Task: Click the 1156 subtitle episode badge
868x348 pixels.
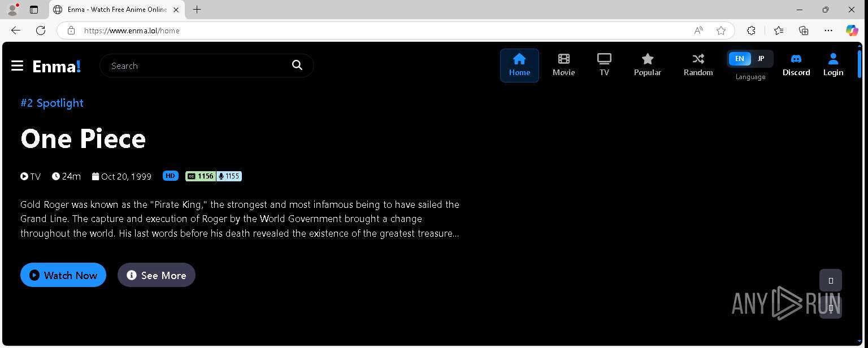Action: click(x=201, y=176)
